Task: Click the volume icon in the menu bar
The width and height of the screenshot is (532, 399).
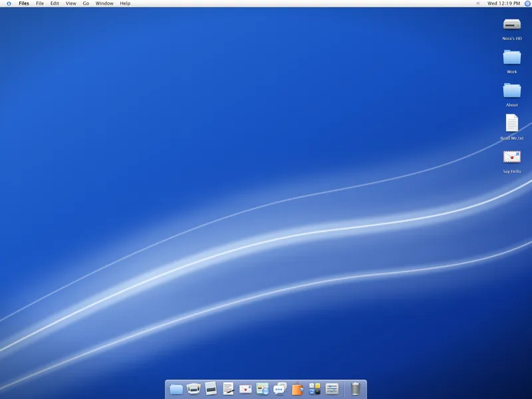Action: coord(477,3)
